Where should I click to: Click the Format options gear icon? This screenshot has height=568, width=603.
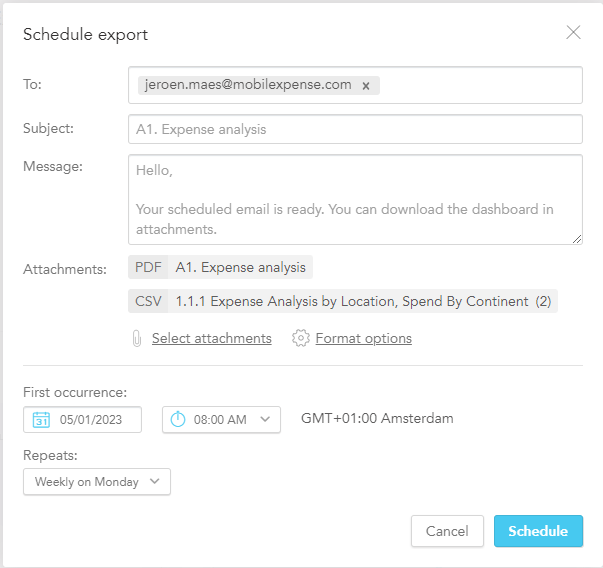[x=300, y=339]
